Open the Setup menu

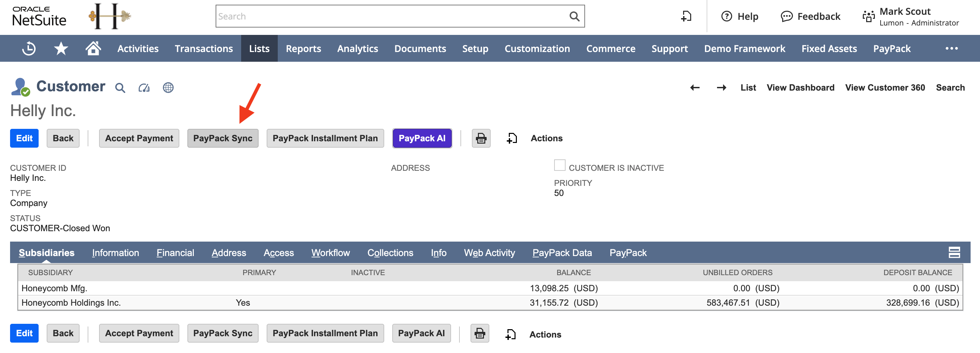click(475, 49)
